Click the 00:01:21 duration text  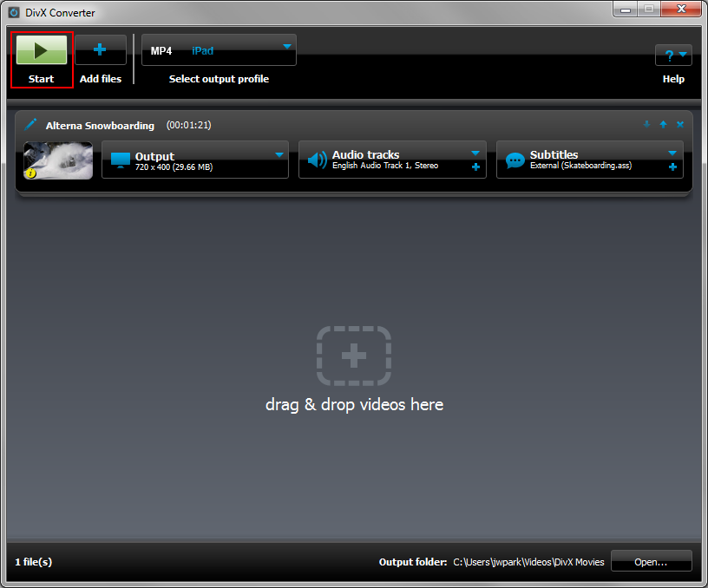tap(189, 125)
